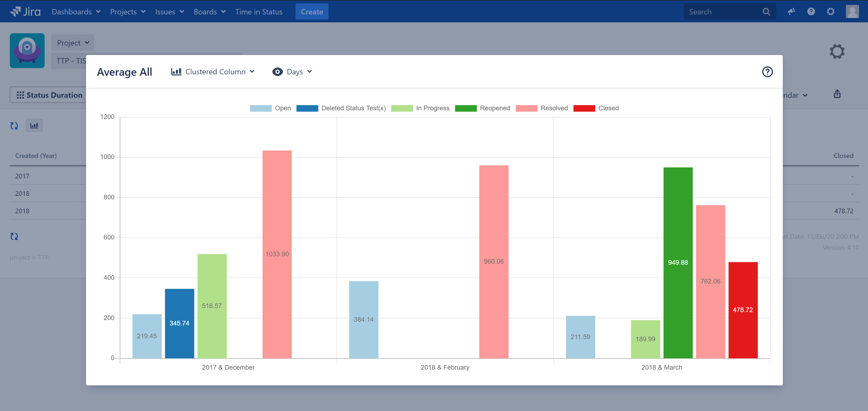The width and height of the screenshot is (868, 411).
Task: Open the feedback megaphone icon in navbar
Action: [x=791, y=11]
